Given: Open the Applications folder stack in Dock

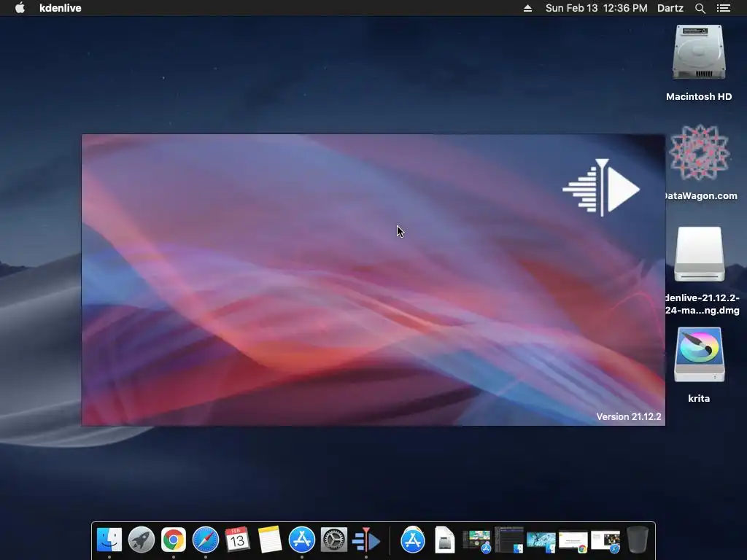Looking at the screenshot, I should (413, 540).
